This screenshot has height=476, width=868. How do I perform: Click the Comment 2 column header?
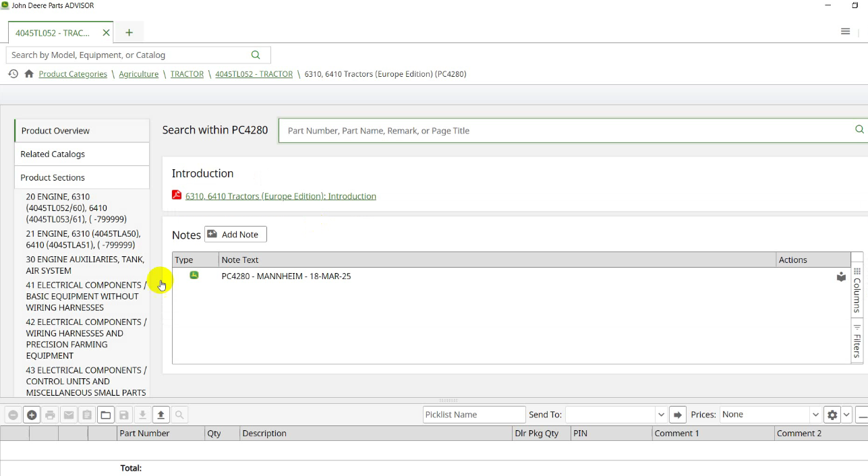pos(821,434)
